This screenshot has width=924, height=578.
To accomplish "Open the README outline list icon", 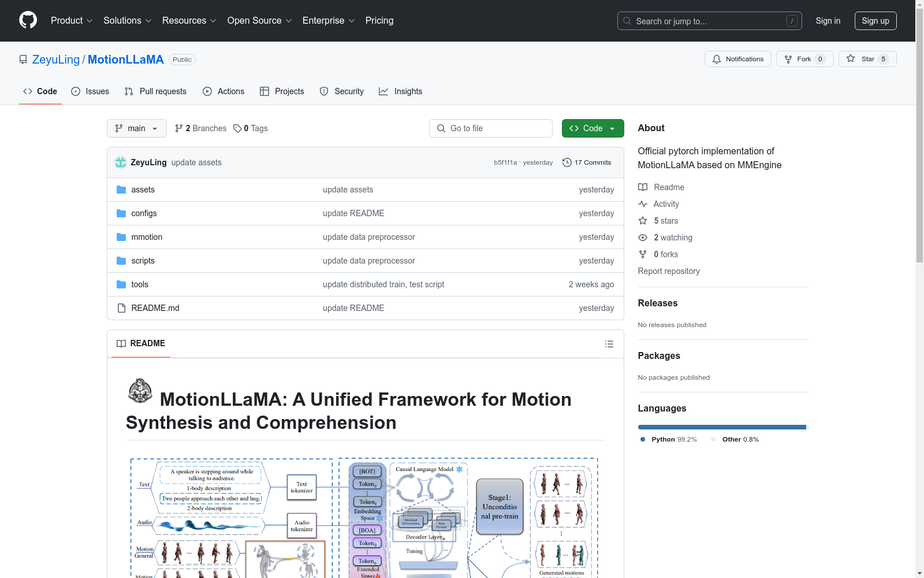I will click(609, 344).
